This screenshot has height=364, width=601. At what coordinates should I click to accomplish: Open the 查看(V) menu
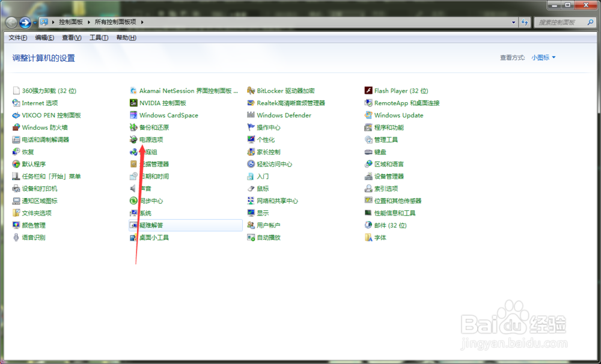[72, 38]
